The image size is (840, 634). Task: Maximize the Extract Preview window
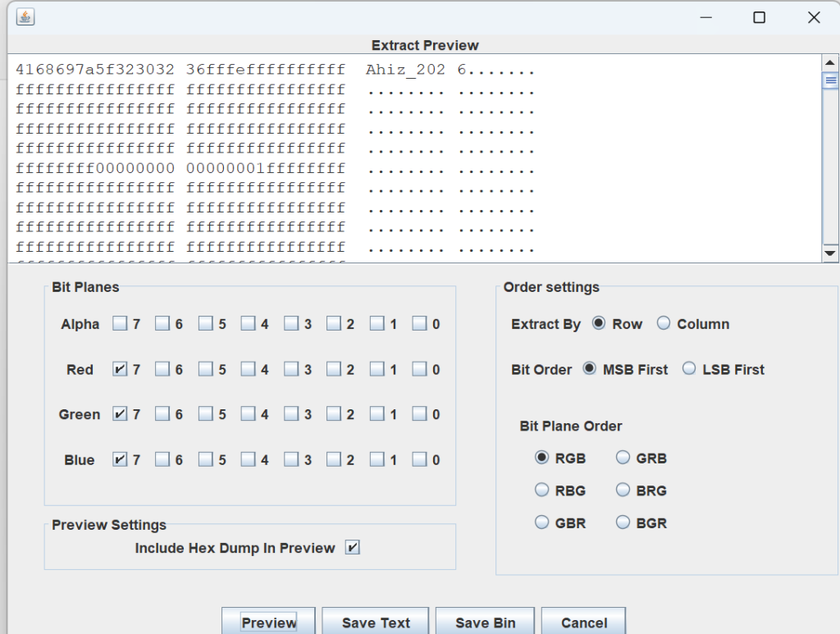[759, 17]
